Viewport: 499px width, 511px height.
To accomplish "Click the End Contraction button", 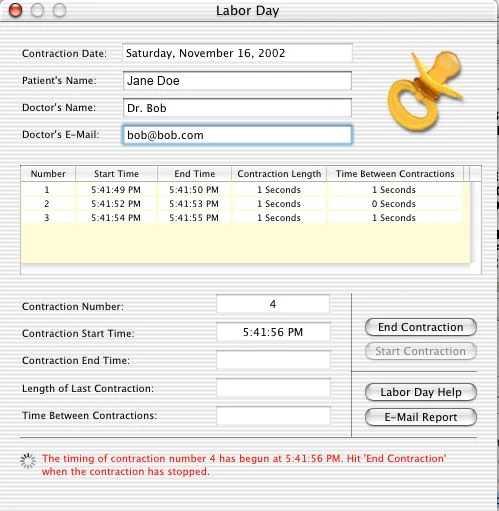I will point(421,327).
